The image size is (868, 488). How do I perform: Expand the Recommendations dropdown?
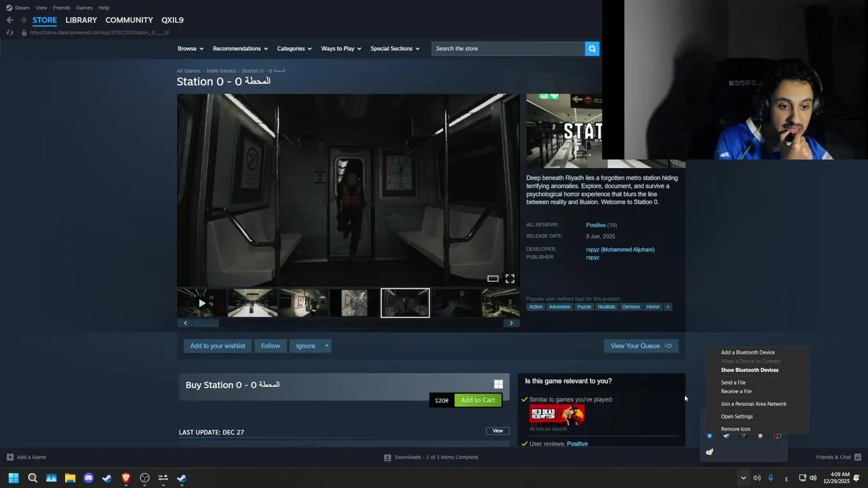[240, 49]
